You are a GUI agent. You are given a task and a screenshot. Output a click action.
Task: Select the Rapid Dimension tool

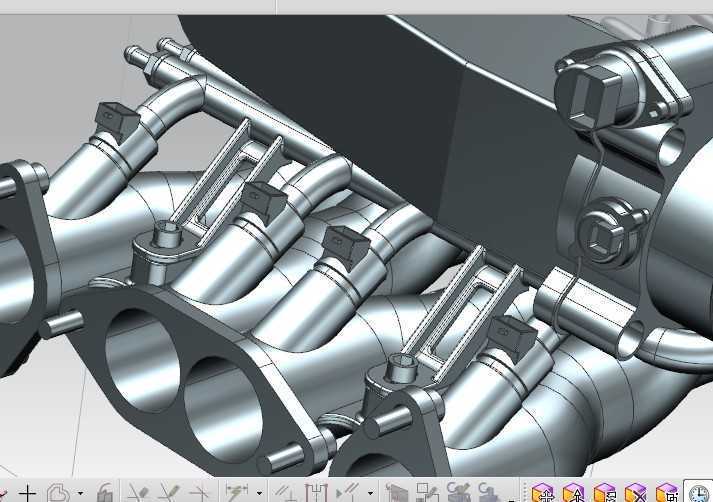pos(237,493)
